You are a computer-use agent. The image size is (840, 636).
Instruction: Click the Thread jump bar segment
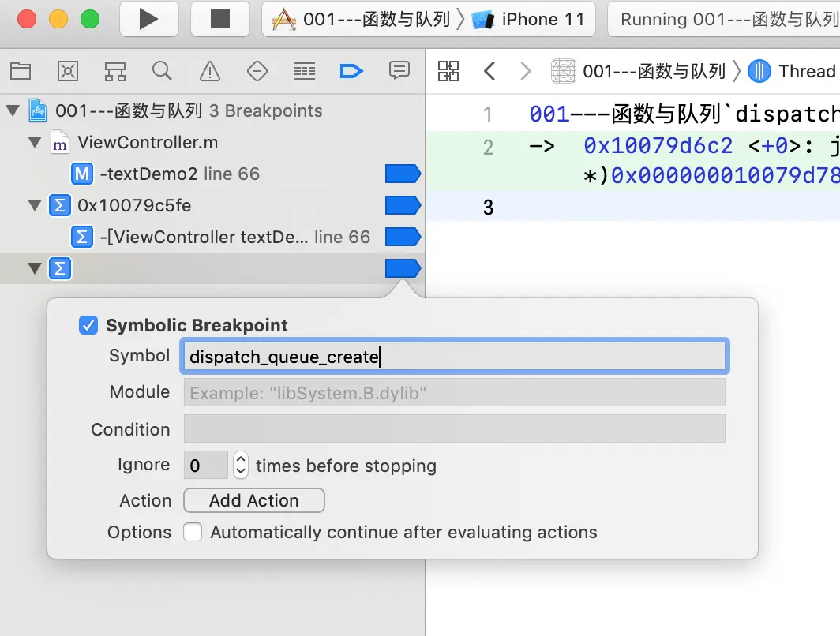[x=807, y=71]
